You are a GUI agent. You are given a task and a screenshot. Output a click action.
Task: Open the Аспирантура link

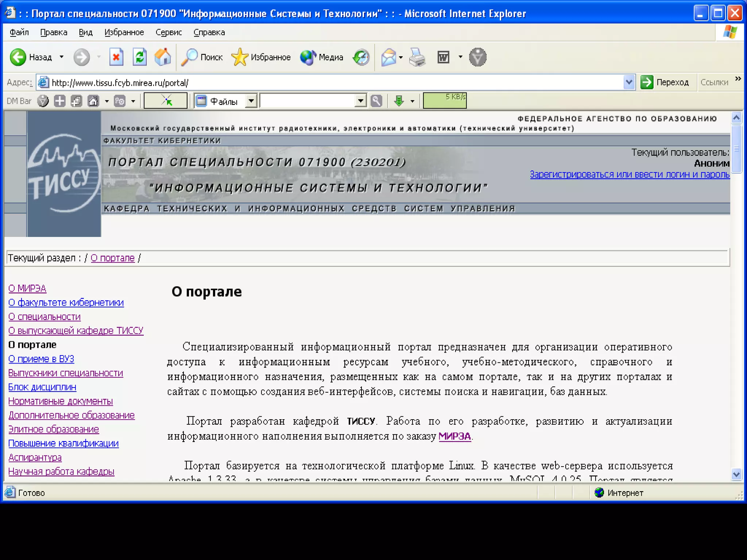[35, 458]
